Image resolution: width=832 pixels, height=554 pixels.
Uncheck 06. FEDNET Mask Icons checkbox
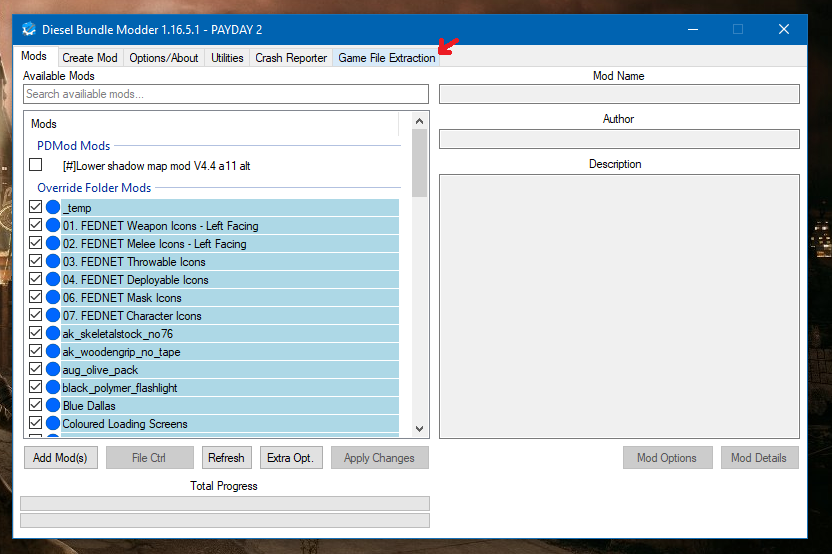point(36,297)
